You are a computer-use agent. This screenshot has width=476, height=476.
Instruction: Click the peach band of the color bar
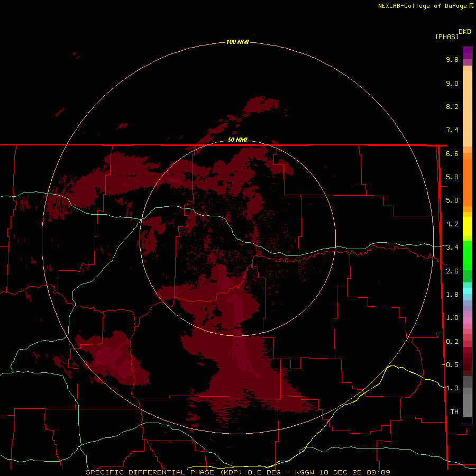pyautogui.click(x=467, y=108)
